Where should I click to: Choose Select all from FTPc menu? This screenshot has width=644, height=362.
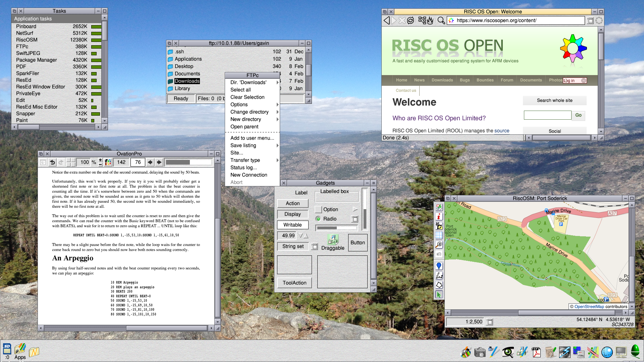tap(252, 90)
